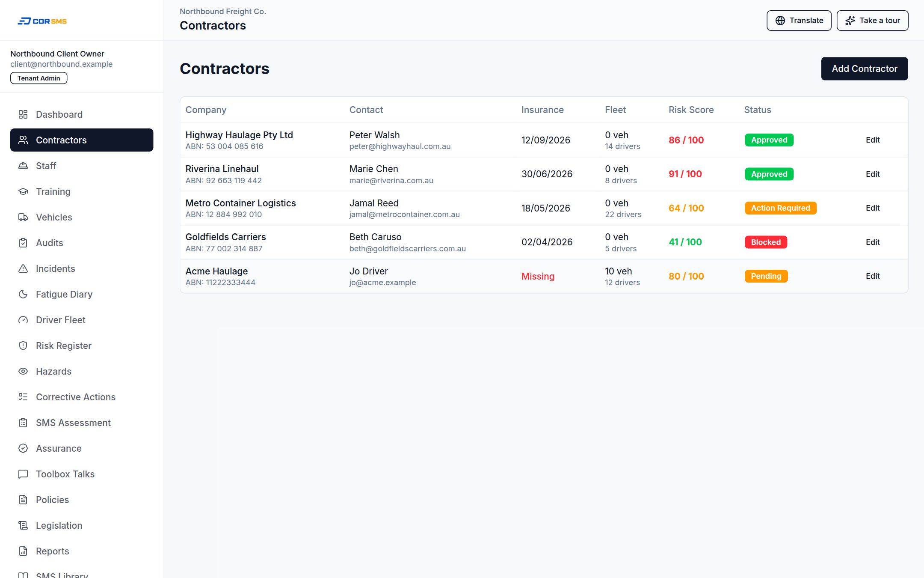This screenshot has height=578, width=924.
Task: Click the Incidents warning triangle icon
Action: click(x=23, y=268)
